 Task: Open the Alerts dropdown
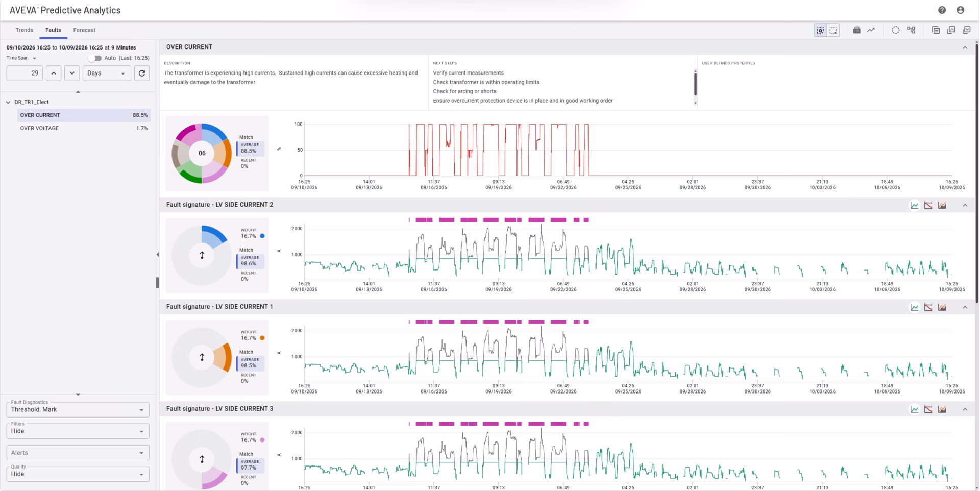click(78, 453)
